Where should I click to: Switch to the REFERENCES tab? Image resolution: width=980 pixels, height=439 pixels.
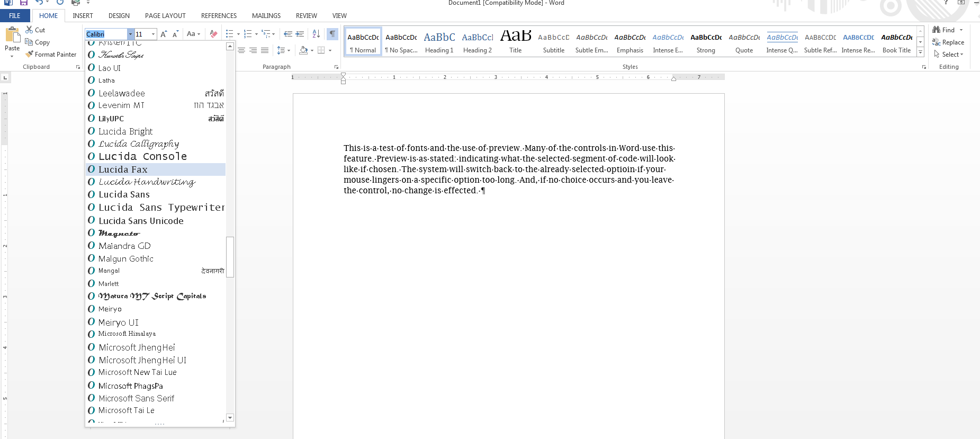pyautogui.click(x=219, y=15)
